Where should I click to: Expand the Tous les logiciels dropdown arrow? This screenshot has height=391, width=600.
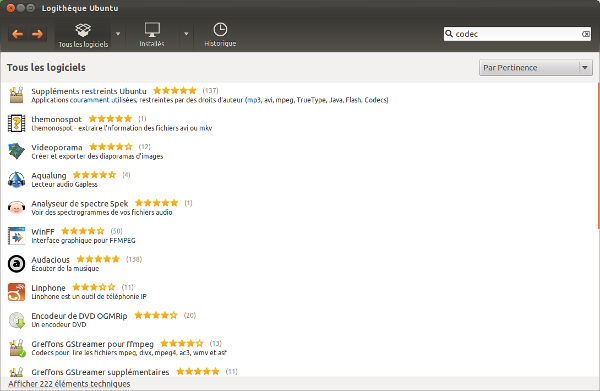click(118, 34)
